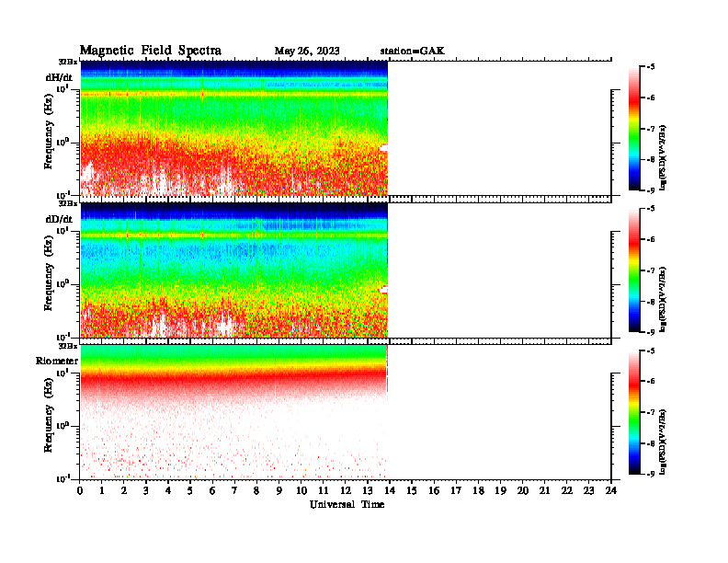Click the '-9' tick on dH/dt color bar
The width and height of the screenshot is (728, 563).
[651, 190]
